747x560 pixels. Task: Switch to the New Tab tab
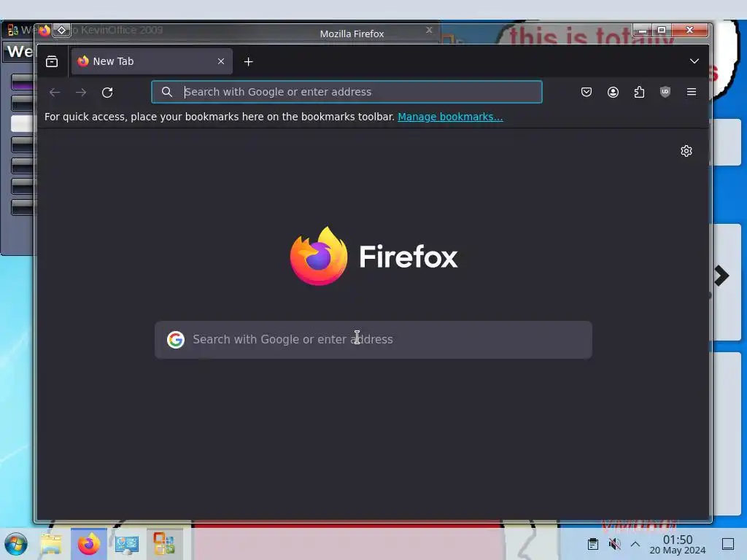(152, 61)
